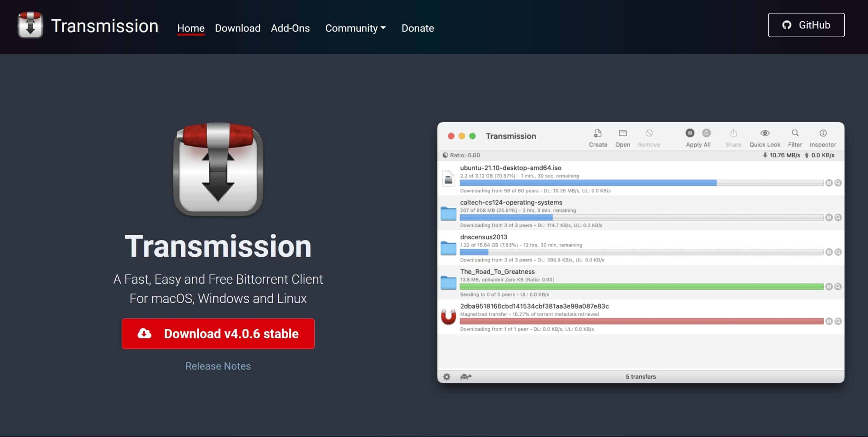Pause the dnscensus2013 transfer
The height and width of the screenshot is (437, 868).
829,252
